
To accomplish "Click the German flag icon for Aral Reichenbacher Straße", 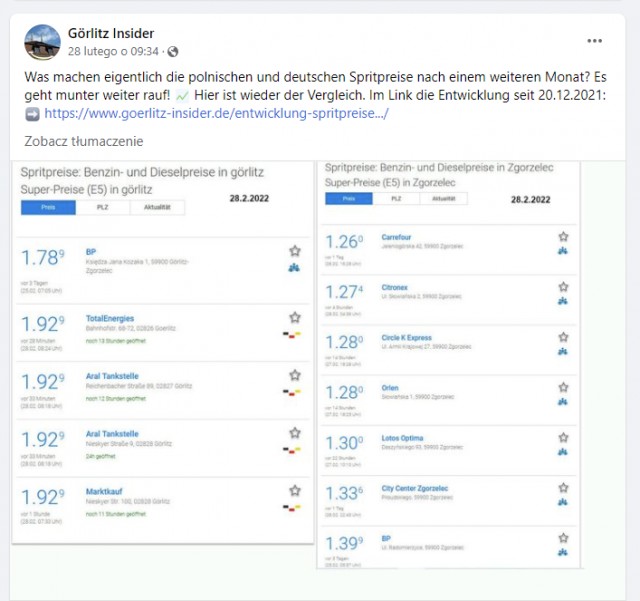I will [x=292, y=392].
